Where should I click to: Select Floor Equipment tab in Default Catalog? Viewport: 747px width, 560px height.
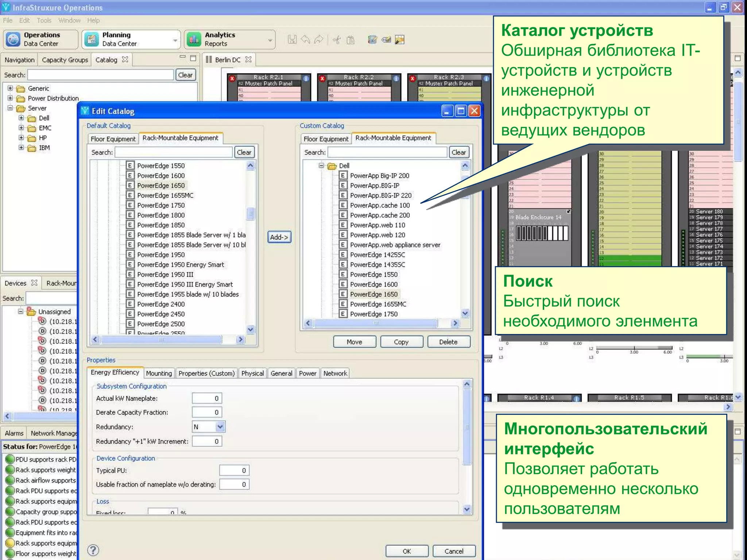click(113, 139)
